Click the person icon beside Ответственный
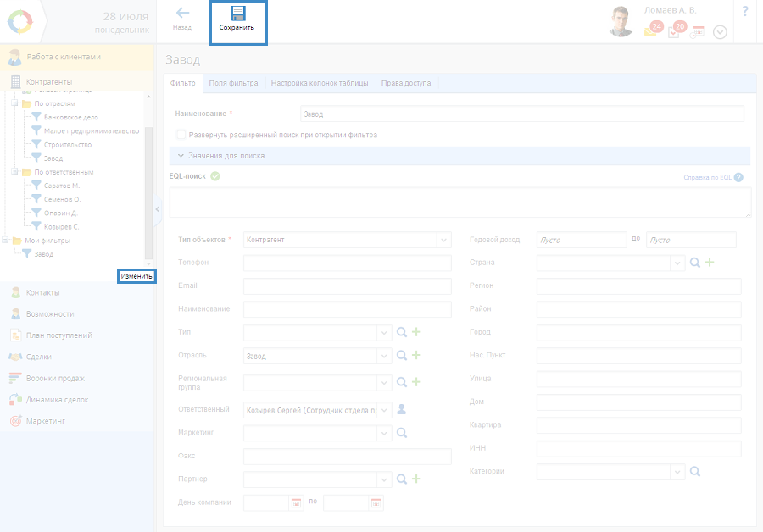Screen dimensions: 763x532 coord(402,409)
